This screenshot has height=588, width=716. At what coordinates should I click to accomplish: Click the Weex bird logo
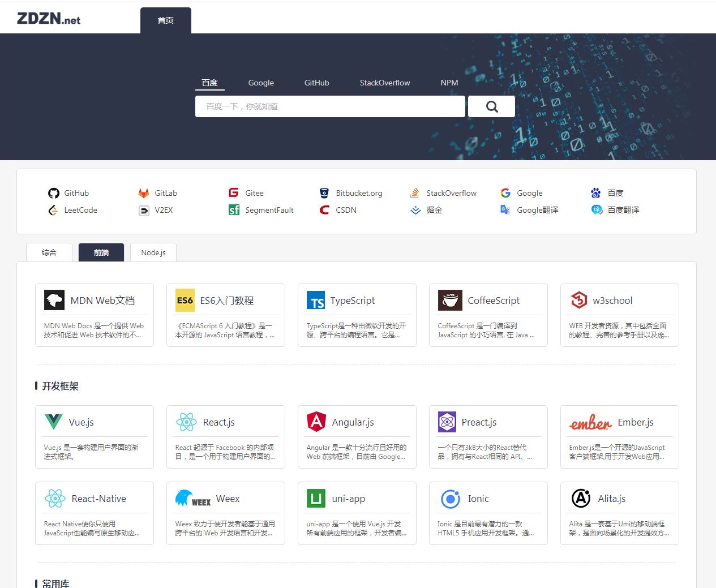[193, 498]
